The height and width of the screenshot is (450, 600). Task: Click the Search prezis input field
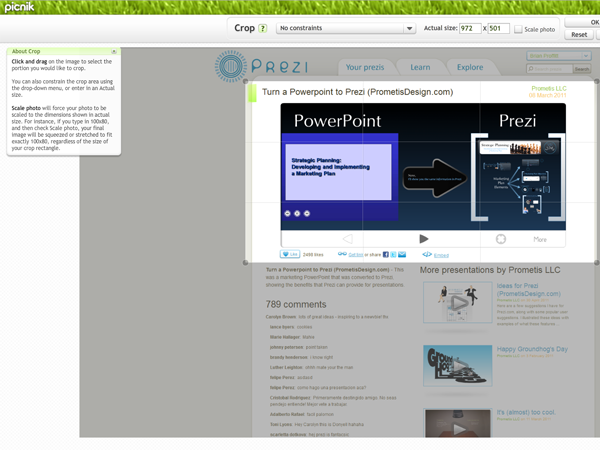549,69
